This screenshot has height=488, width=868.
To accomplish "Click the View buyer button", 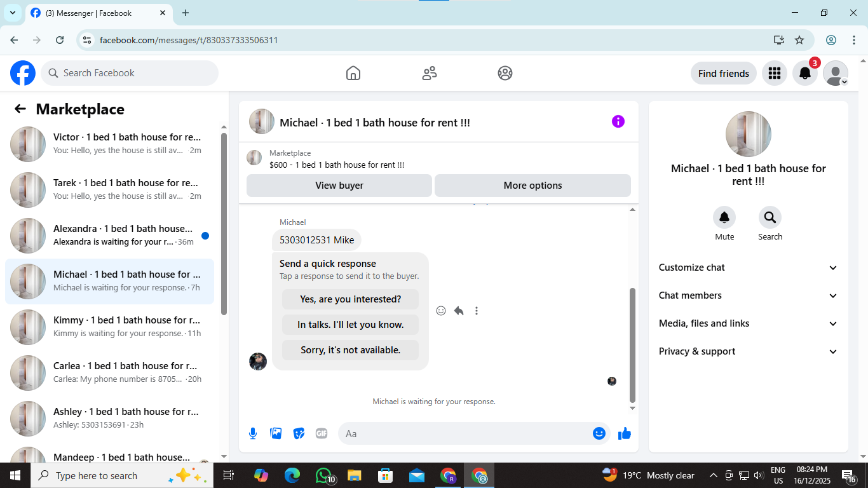I will click(x=339, y=186).
